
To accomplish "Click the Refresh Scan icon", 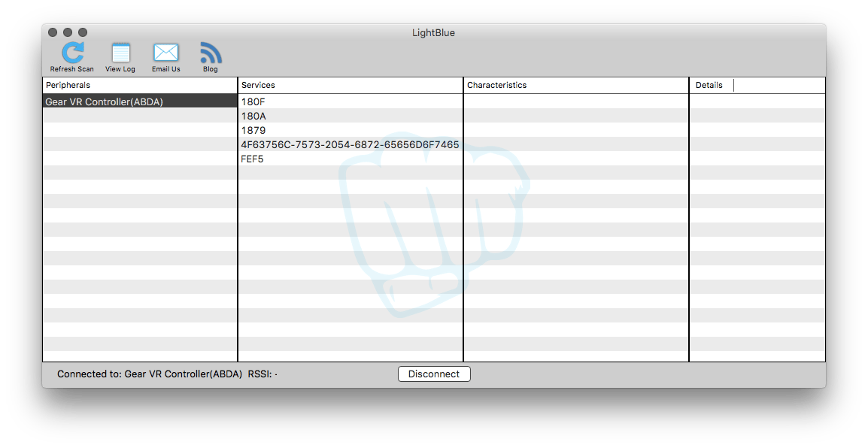I will tap(72, 53).
